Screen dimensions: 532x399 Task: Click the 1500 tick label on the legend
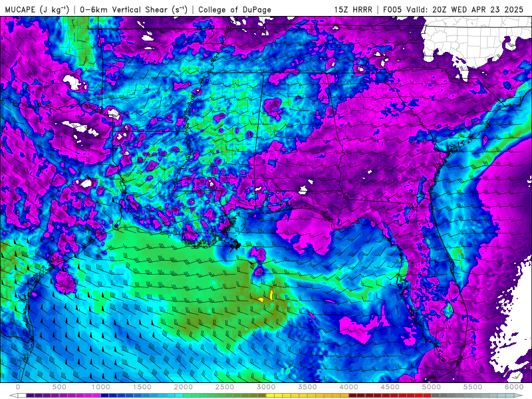click(142, 387)
